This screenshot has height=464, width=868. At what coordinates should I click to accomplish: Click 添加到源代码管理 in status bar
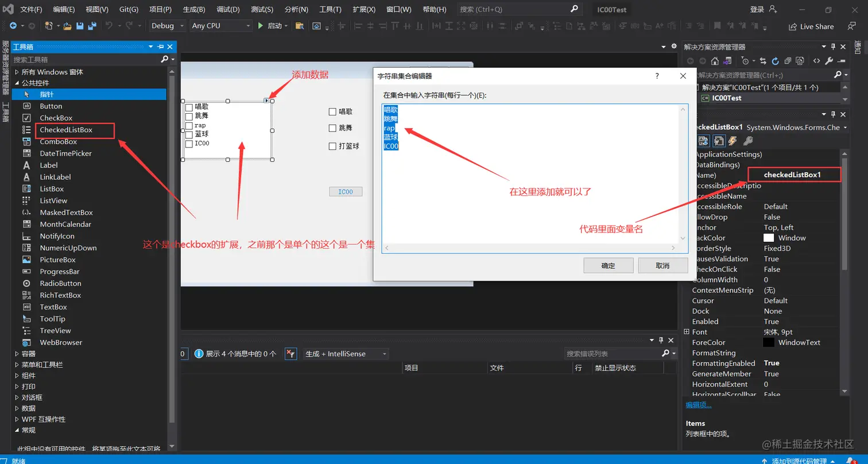coord(799,461)
